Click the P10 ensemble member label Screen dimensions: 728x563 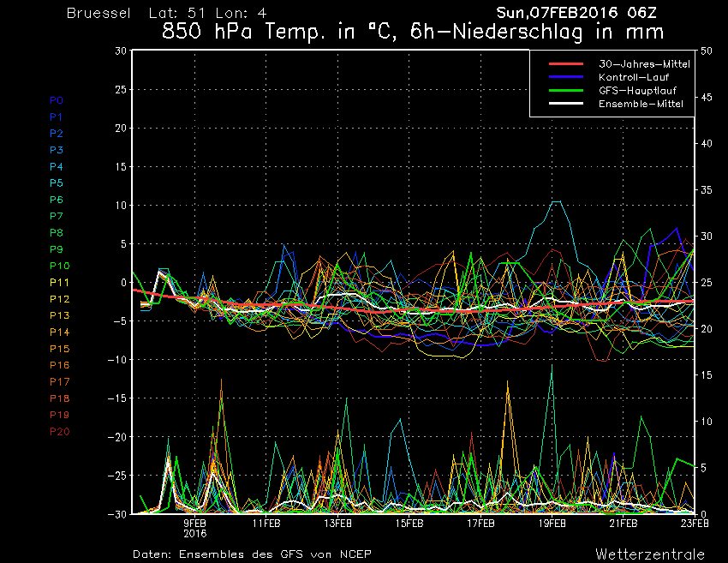60,266
